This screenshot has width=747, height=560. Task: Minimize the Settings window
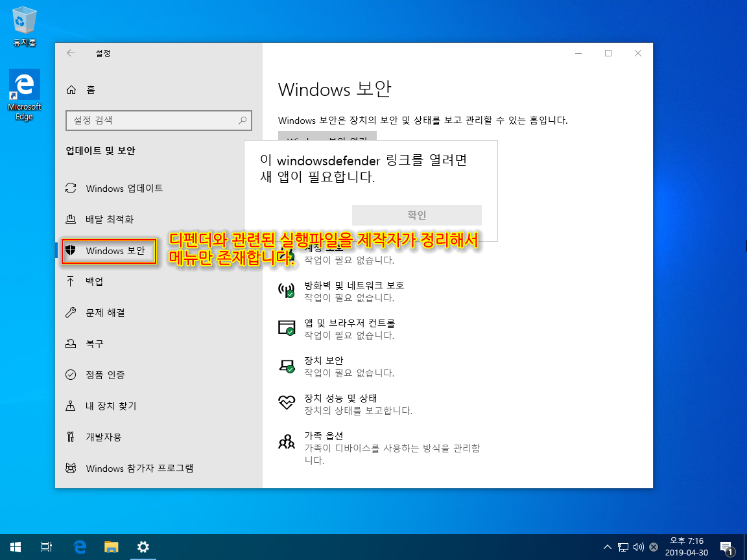[x=578, y=53]
